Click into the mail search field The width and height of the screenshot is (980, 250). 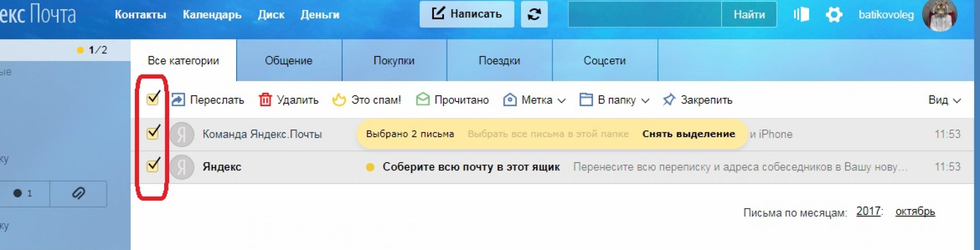click(645, 14)
